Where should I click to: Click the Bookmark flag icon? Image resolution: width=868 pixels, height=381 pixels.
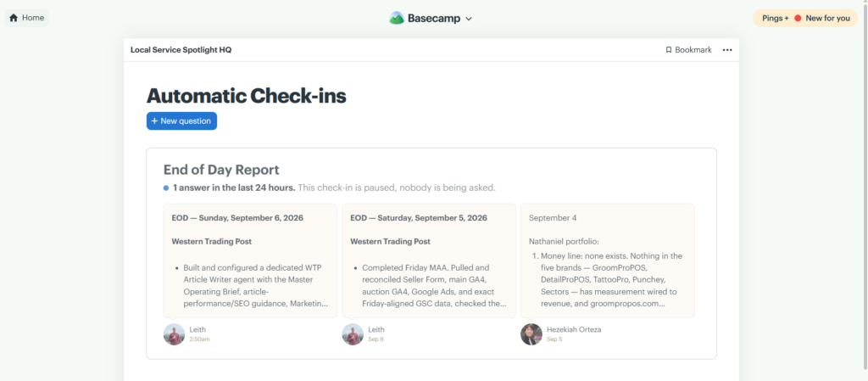click(x=669, y=50)
